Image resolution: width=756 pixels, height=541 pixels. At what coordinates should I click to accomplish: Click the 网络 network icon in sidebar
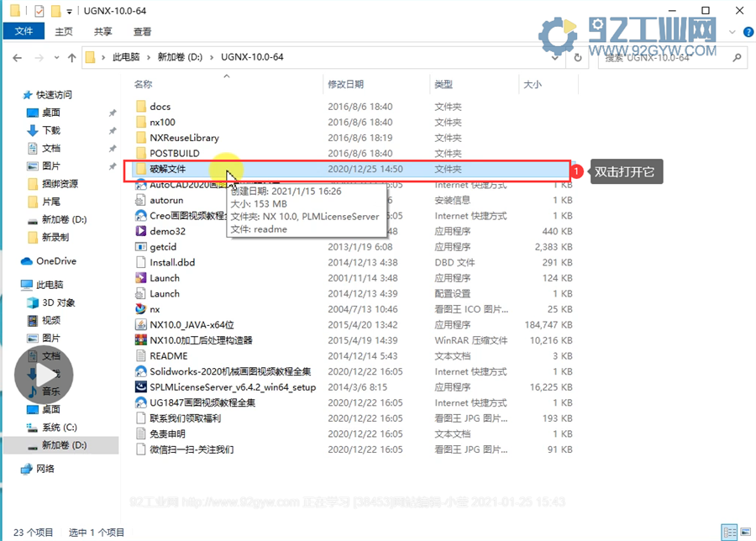click(x=27, y=469)
